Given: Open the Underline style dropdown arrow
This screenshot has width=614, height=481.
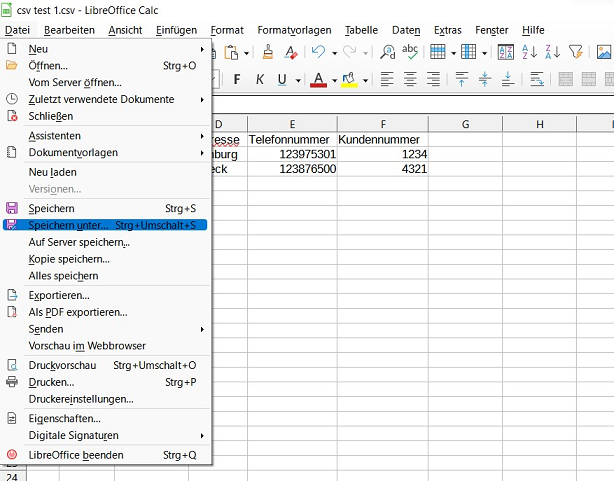Looking at the screenshot, I should coord(298,81).
